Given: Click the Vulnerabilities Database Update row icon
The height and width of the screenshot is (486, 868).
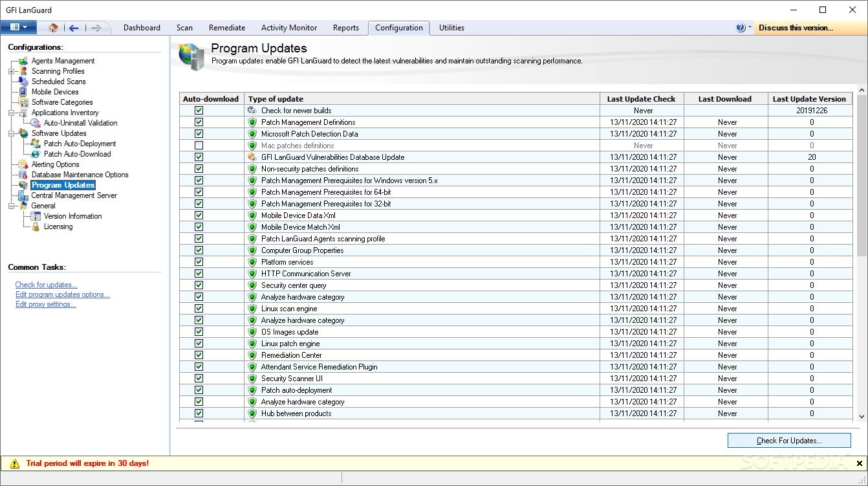Looking at the screenshot, I should click(x=252, y=157).
